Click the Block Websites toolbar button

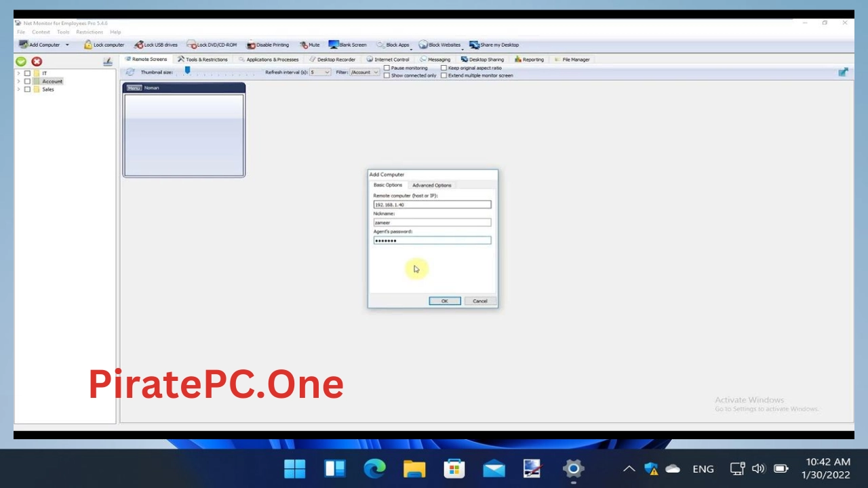[x=439, y=45]
